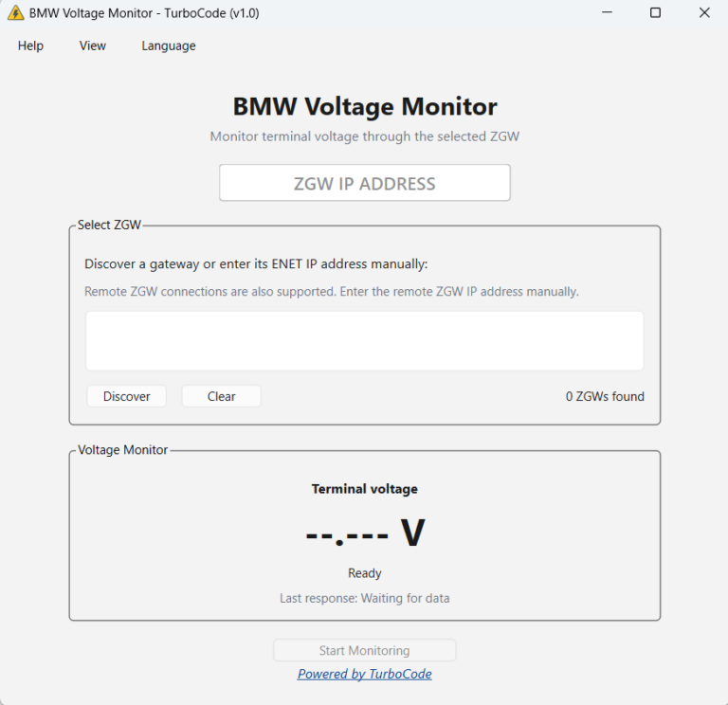Click the 'Remote ZGW connections are also supported' hint
The width and height of the screenshot is (728, 705).
[332, 292]
